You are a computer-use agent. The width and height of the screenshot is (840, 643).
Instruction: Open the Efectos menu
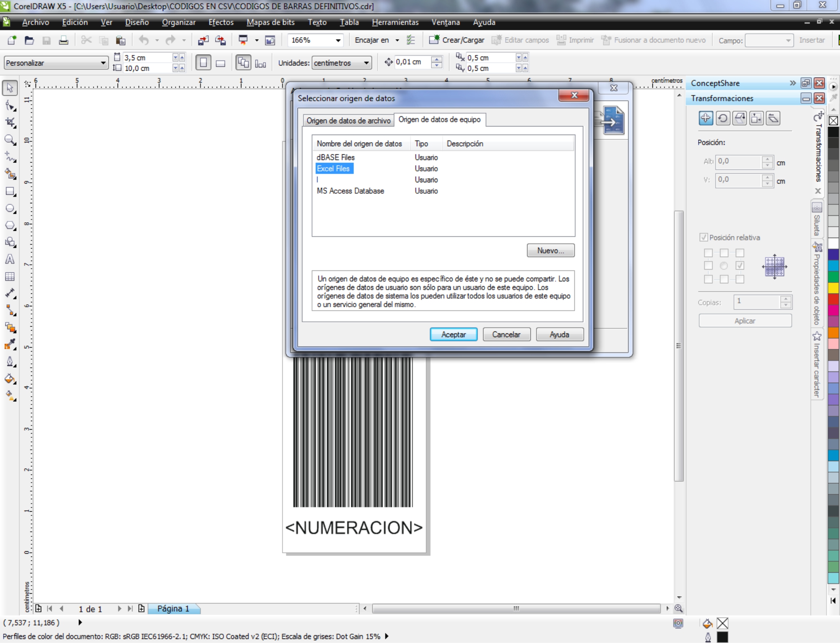coord(221,22)
